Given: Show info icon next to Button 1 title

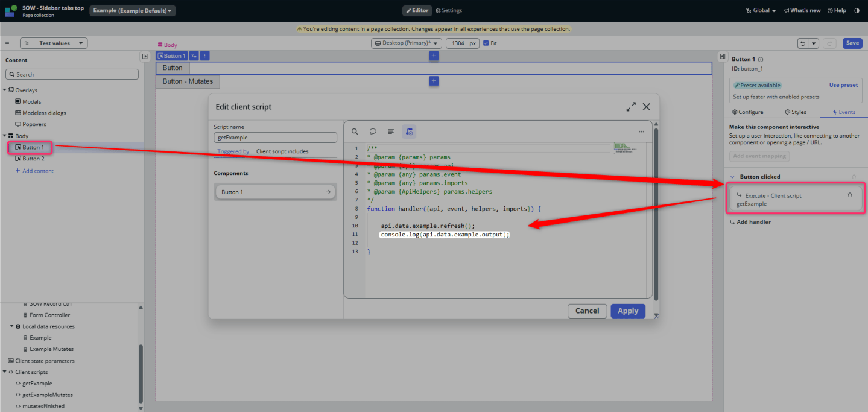Looking at the screenshot, I should 760,59.
